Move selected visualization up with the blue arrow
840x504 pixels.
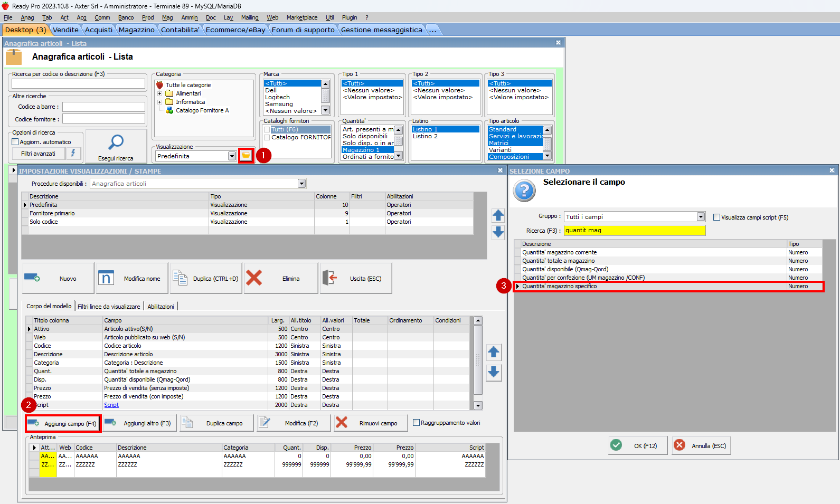(x=498, y=215)
